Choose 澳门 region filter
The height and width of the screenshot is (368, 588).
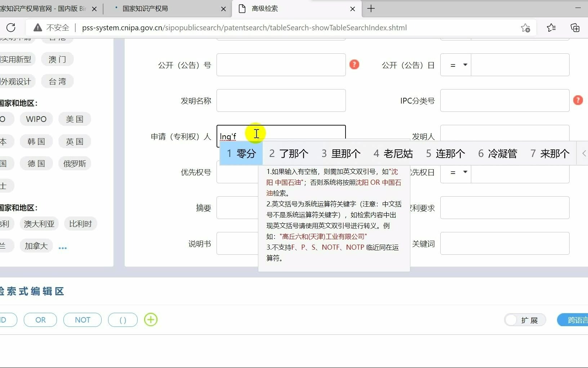coord(57,59)
